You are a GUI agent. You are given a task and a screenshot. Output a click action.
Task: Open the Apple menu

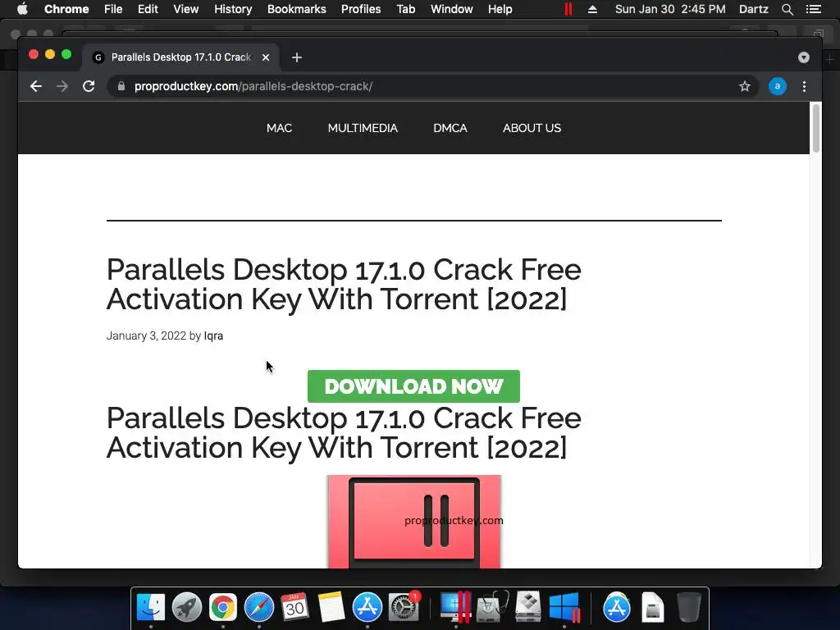22,9
